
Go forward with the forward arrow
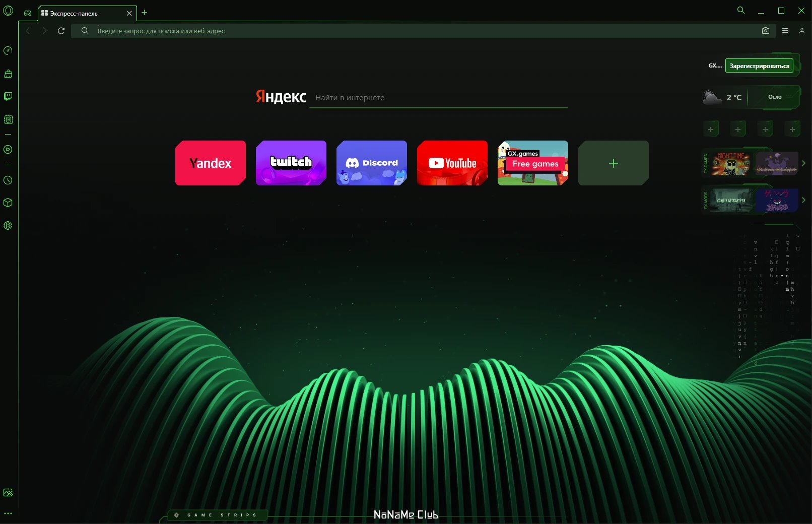click(44, 31)
